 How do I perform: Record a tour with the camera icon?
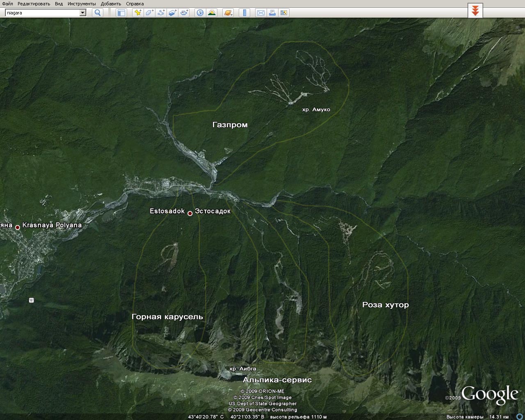coord(184,13)
